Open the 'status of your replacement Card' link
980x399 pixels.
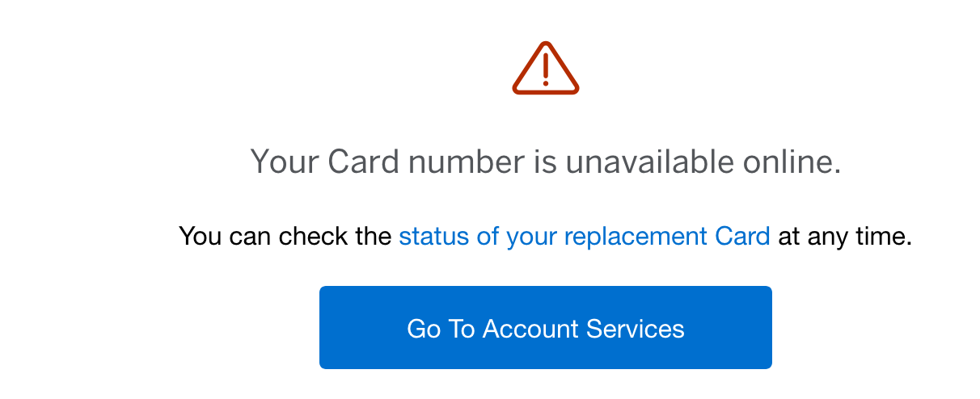pyautogui.click(x=584, y=237)
